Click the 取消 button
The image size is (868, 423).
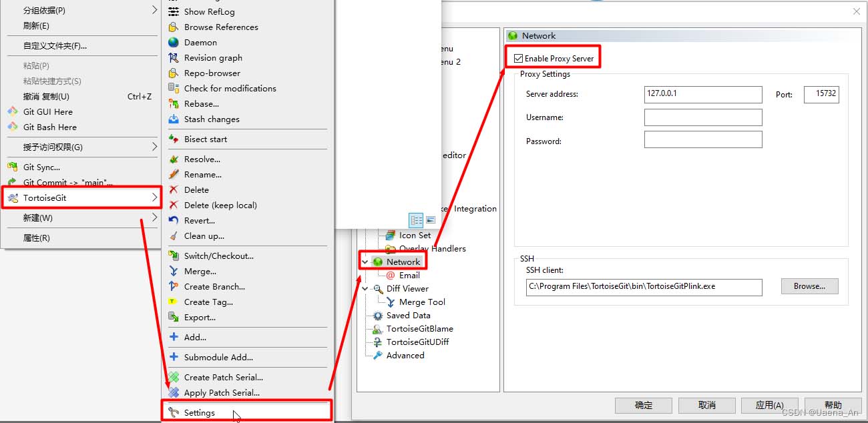tap(707, 405)
